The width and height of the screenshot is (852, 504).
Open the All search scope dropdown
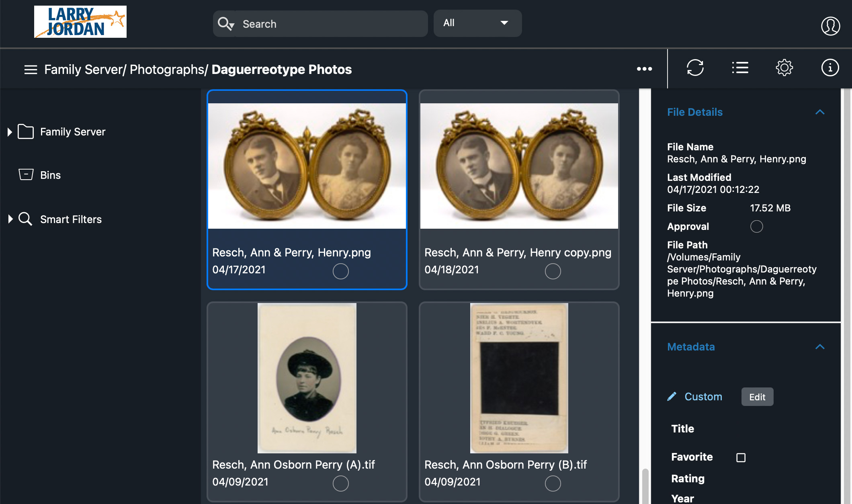477,23
